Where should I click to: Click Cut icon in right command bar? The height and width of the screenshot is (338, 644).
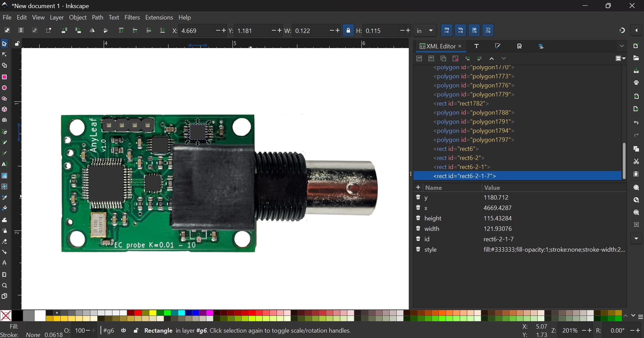coord(636,162)
